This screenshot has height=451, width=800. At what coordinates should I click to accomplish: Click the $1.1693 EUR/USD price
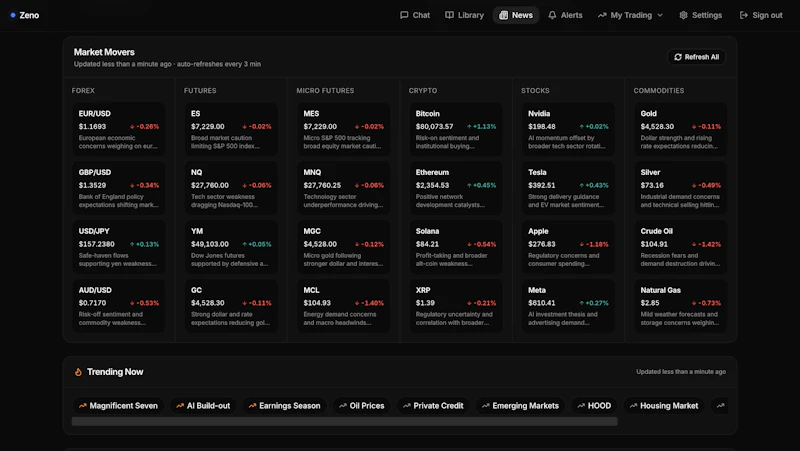(92, 127)
